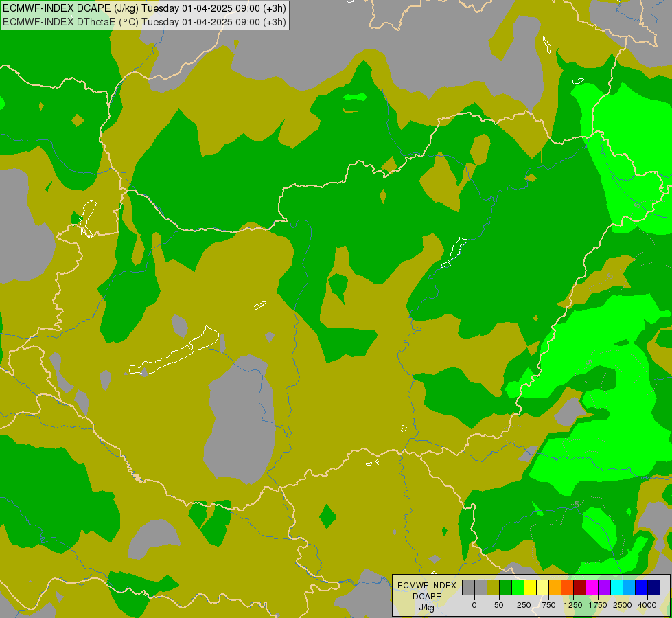Viewport: 672px width, 618px height.
Task: Click the first gray legend swatch left of 0
Action: point(468,588)
